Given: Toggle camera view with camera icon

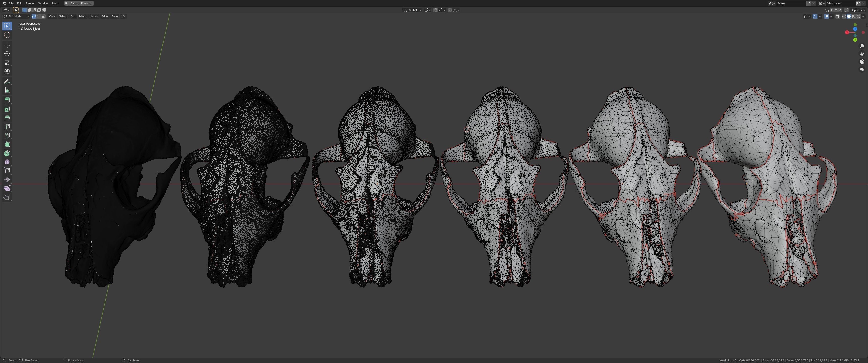Looking at the screenshot, I should tap(862, 62).
